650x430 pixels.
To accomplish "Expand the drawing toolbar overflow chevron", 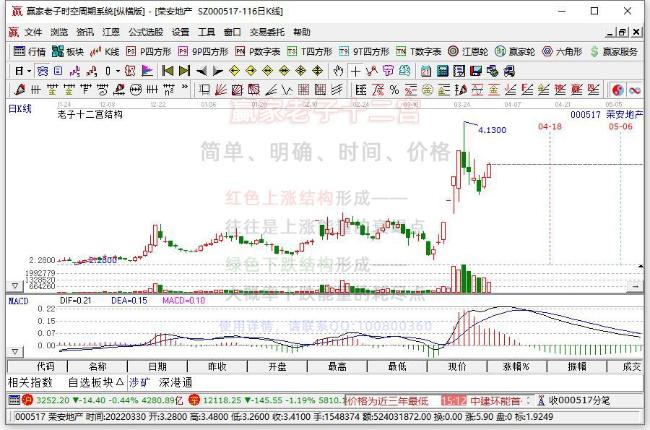I will point(185,87).
